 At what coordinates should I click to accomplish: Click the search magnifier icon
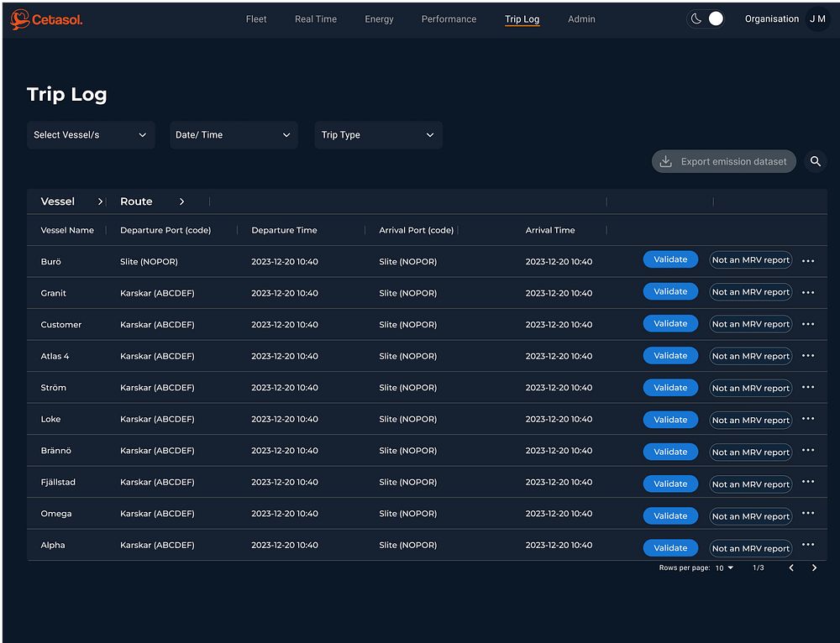click(815, 162)
